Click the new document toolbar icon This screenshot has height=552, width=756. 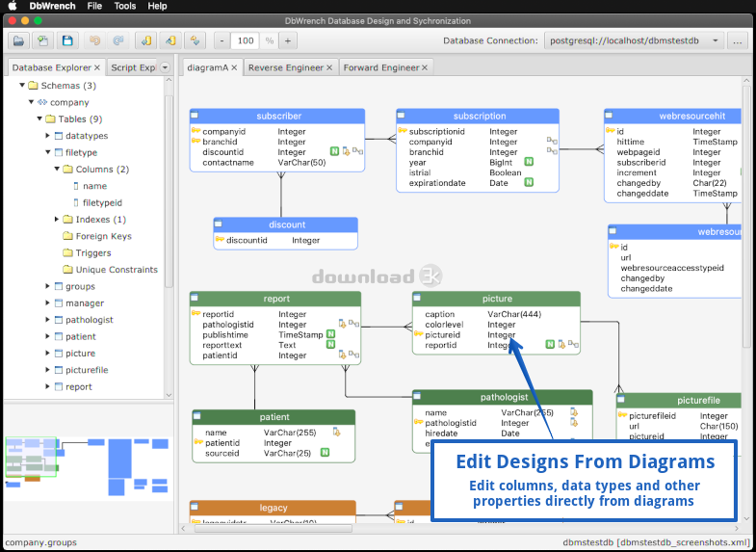[x=43, y=41]
